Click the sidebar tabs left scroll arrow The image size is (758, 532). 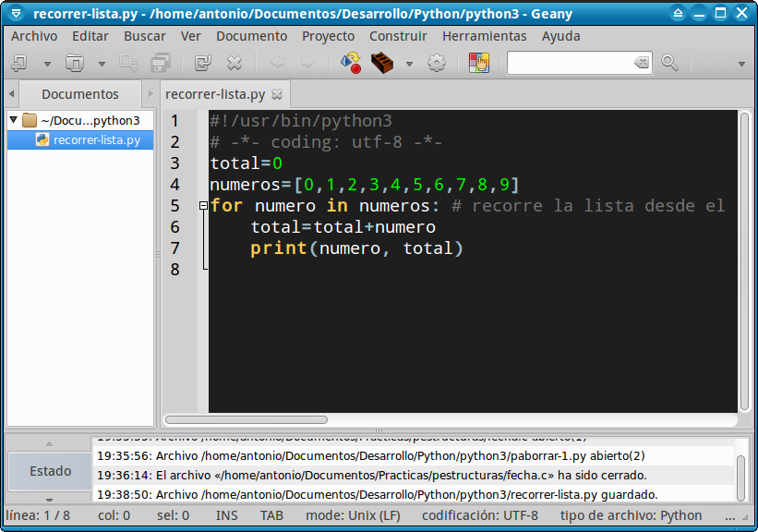point(12,94)
